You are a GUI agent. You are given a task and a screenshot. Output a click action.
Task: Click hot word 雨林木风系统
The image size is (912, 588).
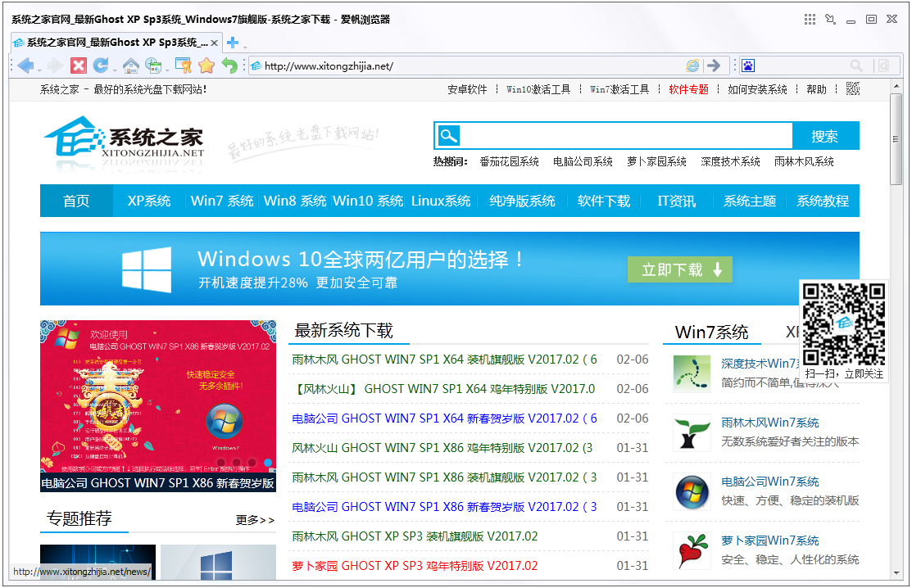pyautogui.click(x=804, y=161)
